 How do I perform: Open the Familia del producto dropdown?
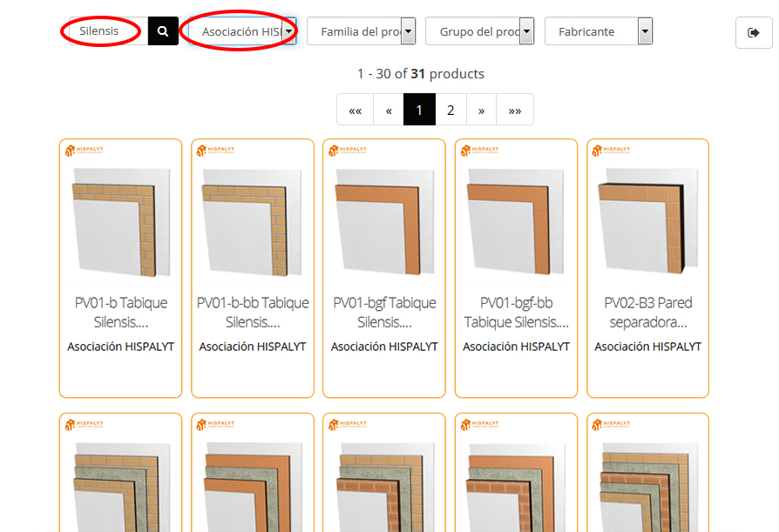pos(362,31)
